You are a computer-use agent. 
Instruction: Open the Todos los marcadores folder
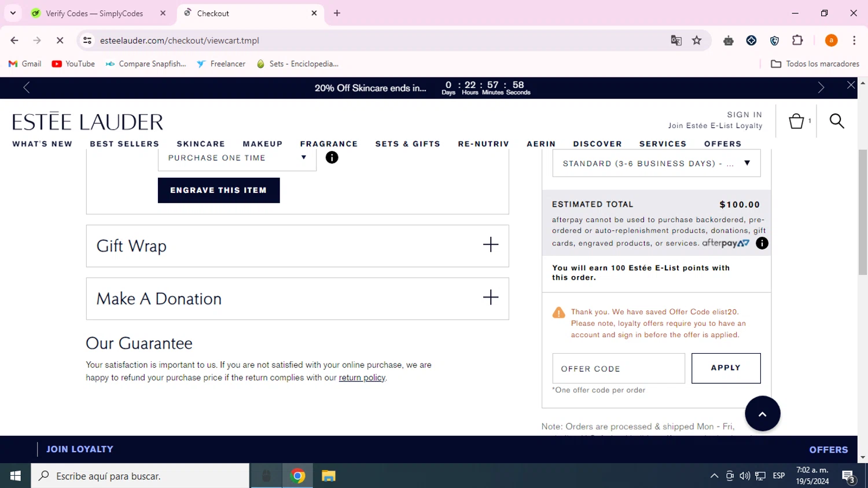[x=815, y=64]
